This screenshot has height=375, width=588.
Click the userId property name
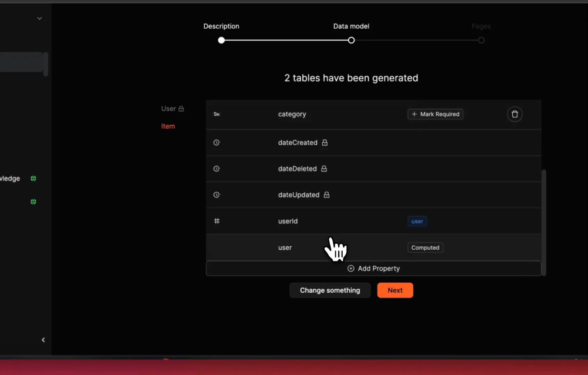point(288,221)
